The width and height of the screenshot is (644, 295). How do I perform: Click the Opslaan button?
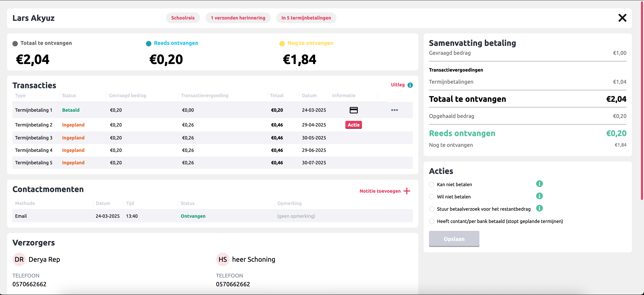click(x=454, y=239)
